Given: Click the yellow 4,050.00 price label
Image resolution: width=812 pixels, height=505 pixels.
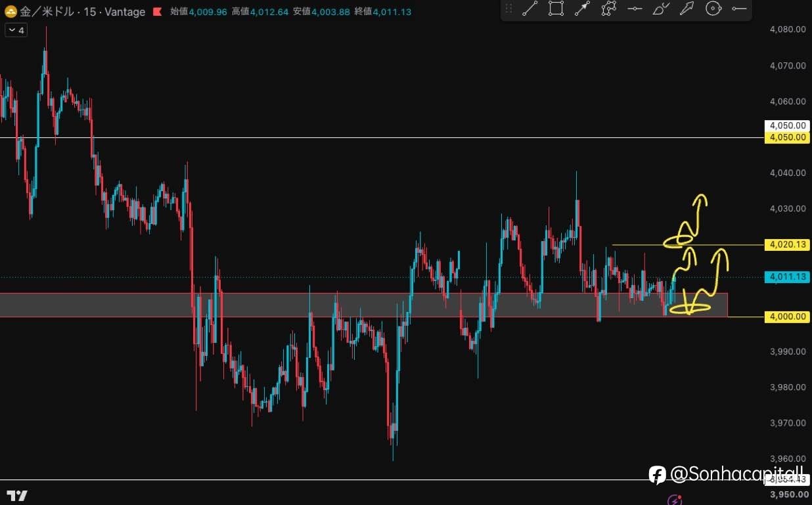Looking at the screenshot, I should tap(787, 137).
